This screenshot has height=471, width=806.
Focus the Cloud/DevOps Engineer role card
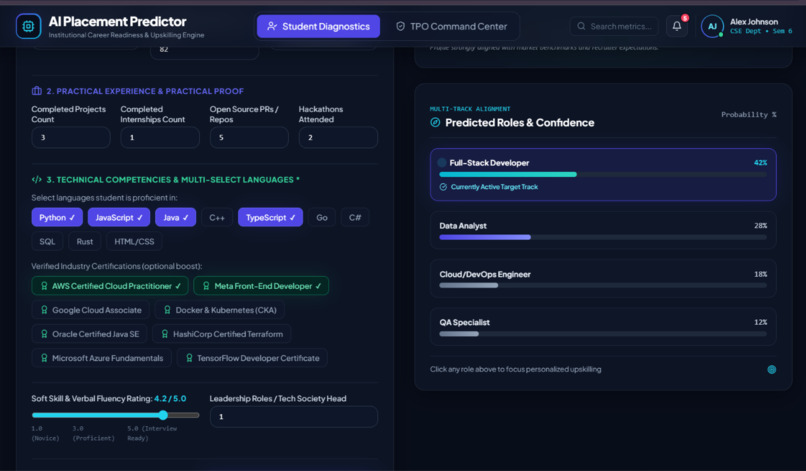603,279
